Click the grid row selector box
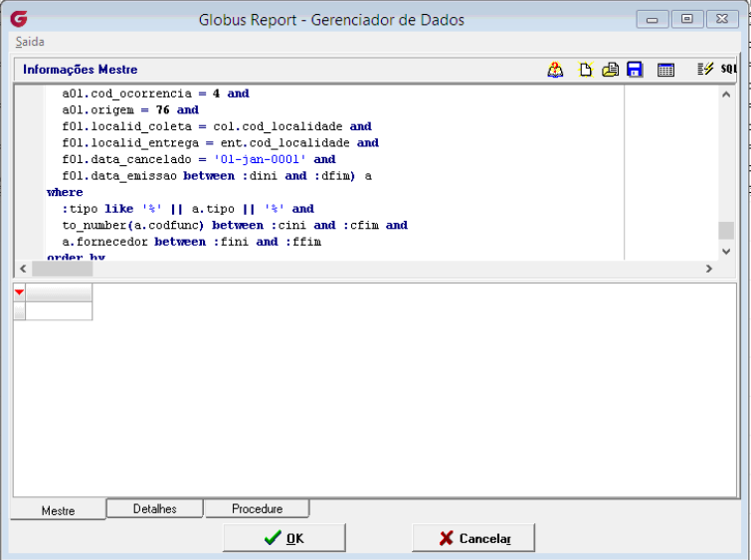 [19, 311]
